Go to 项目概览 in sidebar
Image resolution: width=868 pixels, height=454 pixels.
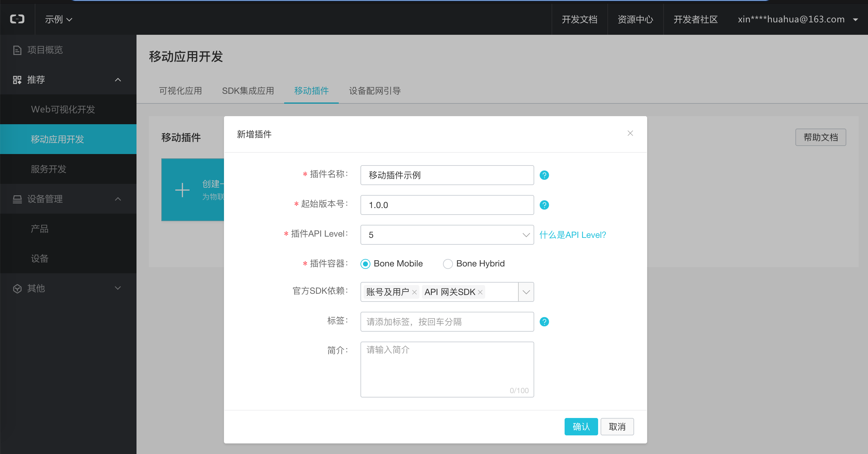click(68, 50)
